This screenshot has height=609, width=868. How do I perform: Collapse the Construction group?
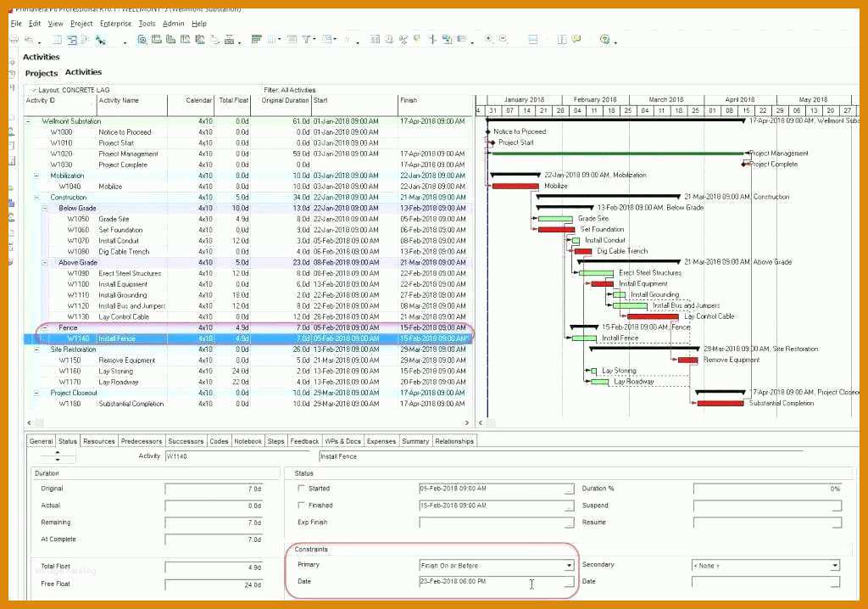[x=36, y=198]
